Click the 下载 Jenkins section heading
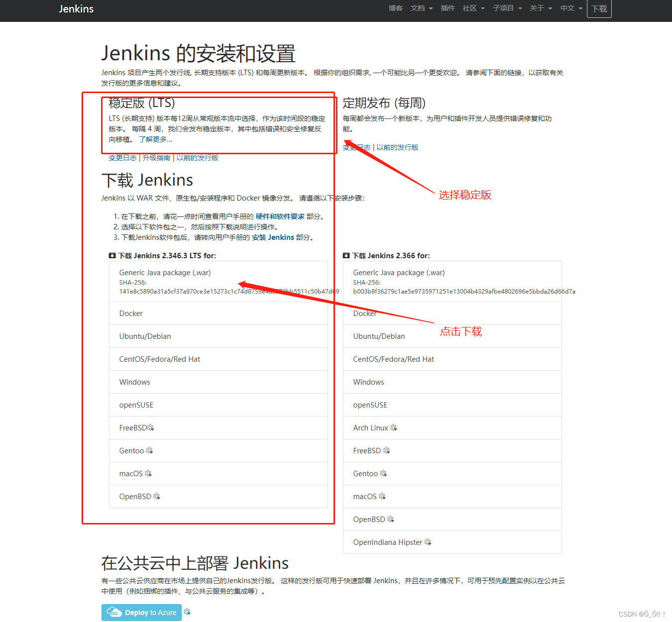 147,180
